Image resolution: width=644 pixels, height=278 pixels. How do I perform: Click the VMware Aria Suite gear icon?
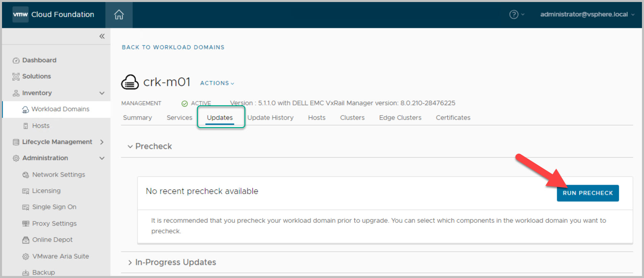point(26,256)
